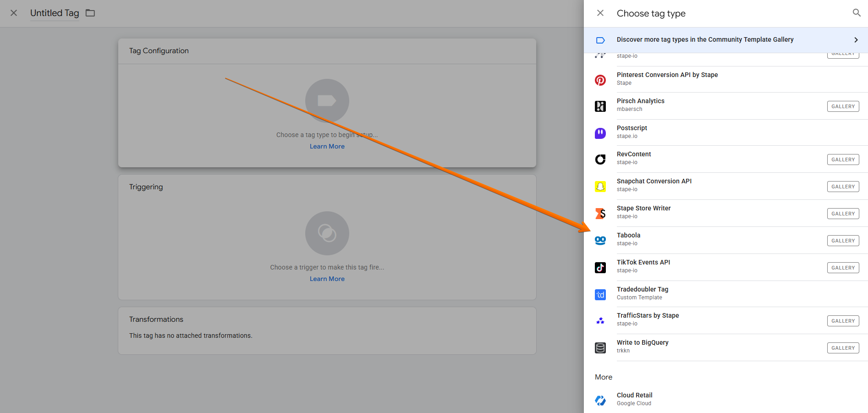This screenshot has width=868, height=413.
Task: Close the Choose tag type panel
Action: click(x=600, y=13)
